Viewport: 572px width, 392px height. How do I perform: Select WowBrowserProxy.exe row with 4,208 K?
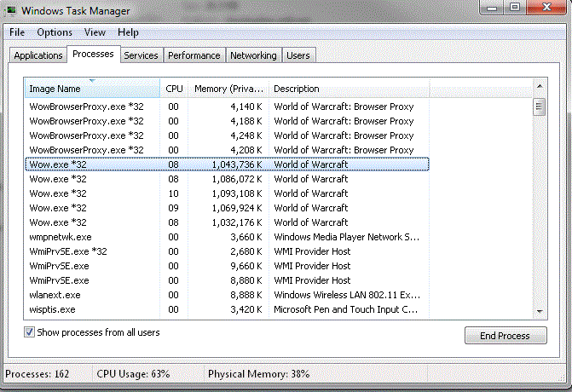click(227, 150)
